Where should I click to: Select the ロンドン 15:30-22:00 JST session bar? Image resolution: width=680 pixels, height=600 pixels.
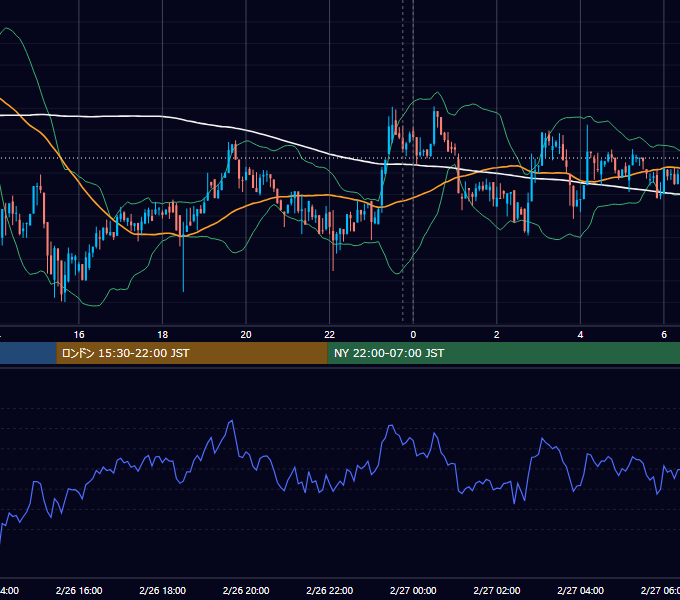[x=192, y=353]
